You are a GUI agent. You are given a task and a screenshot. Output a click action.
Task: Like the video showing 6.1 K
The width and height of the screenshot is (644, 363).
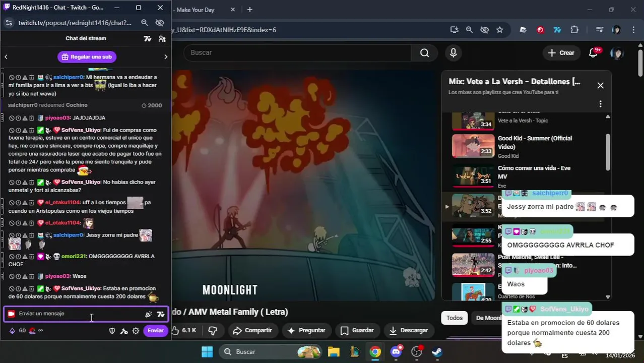point(183,330)
